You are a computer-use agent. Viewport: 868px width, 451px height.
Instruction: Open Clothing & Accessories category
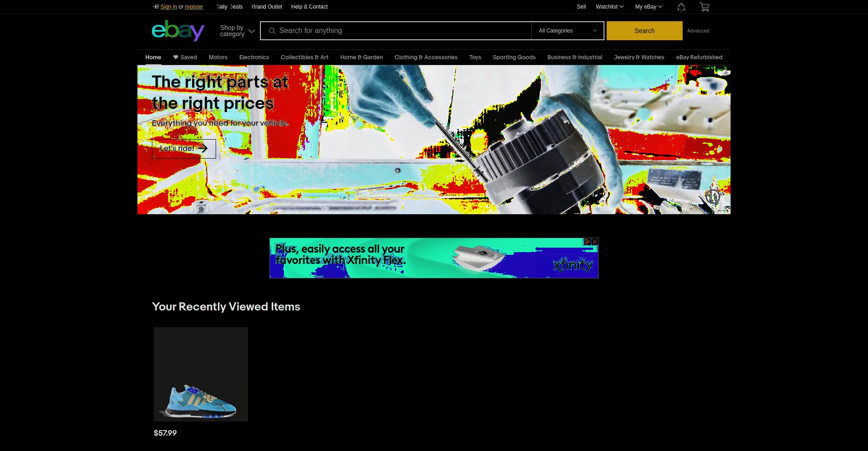426,57
